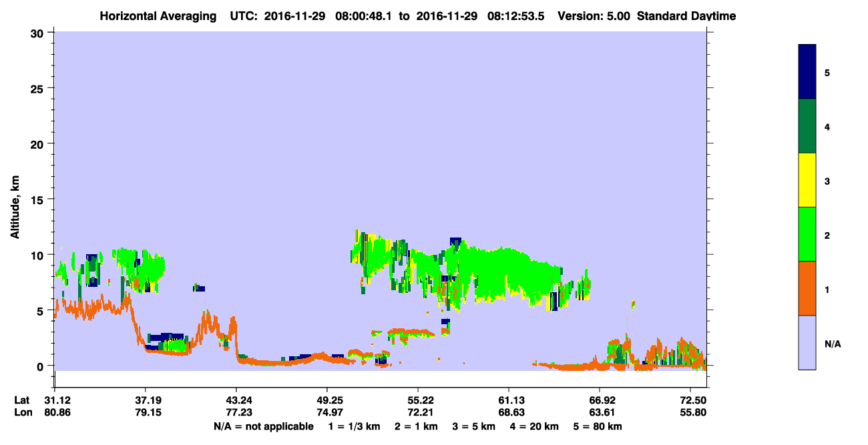Click the legend text 'N/A = not applicable'
This screenshot has width=868, height=445.
pos(263,426)
